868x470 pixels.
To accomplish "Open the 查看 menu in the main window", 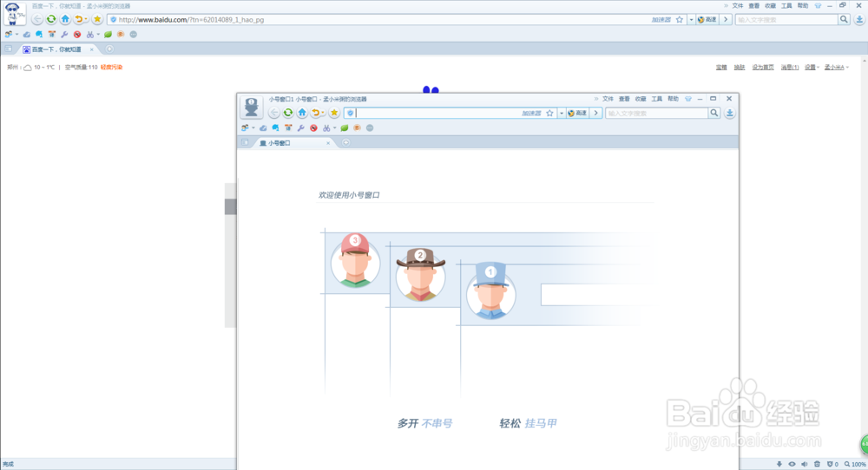I will click(754, 5).
